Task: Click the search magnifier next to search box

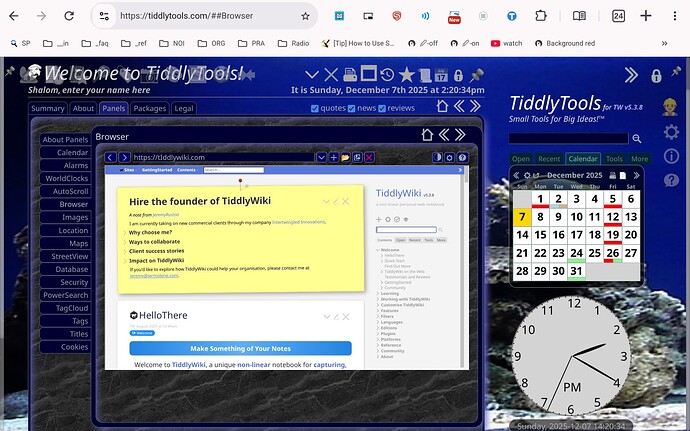Action: [637, 139]
